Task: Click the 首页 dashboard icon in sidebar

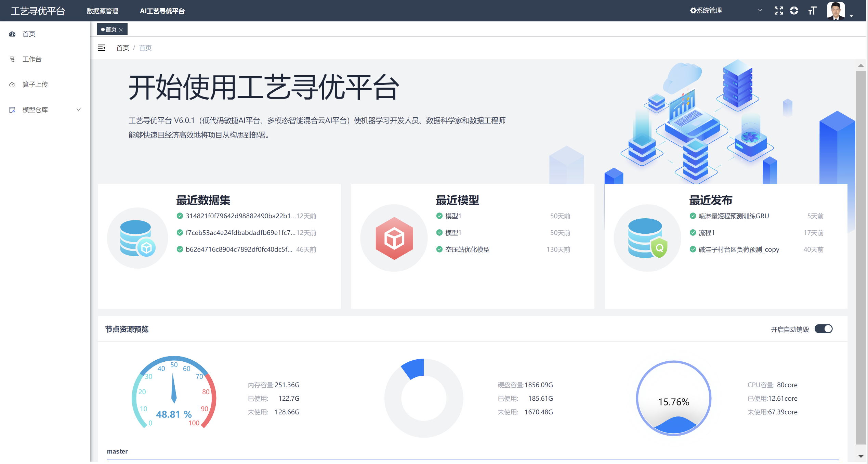Action: pyautogui.click(x=12, y=34)
